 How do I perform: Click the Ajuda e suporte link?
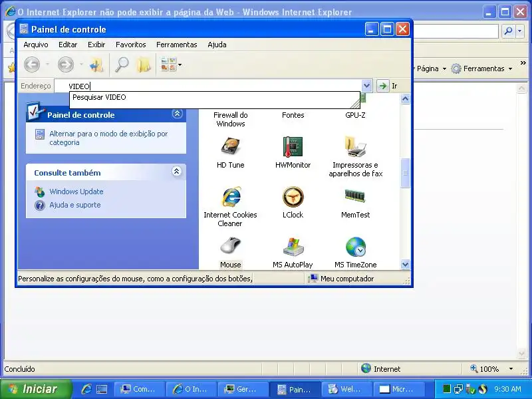pyautogui.click(x=75, y=205)
